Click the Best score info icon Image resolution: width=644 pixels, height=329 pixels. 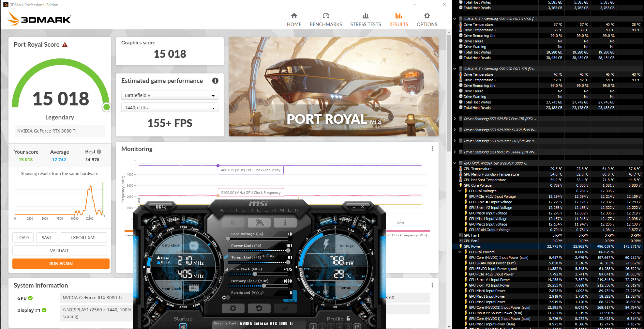click(x=99, y=152)
